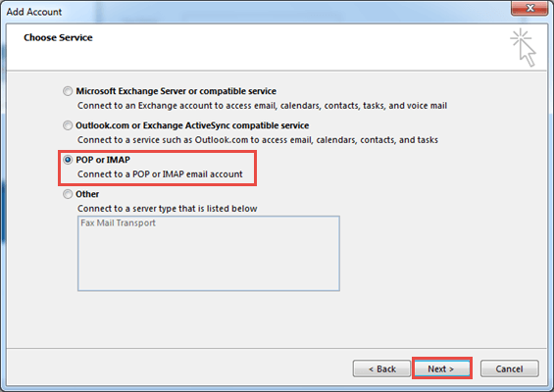Select Fax Mail Transport in the server list
This screenshot has height=392, width=554.
(118, 222)
